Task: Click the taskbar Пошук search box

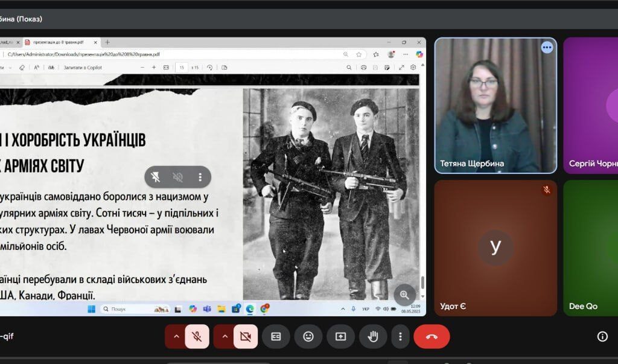Action: 136,309
